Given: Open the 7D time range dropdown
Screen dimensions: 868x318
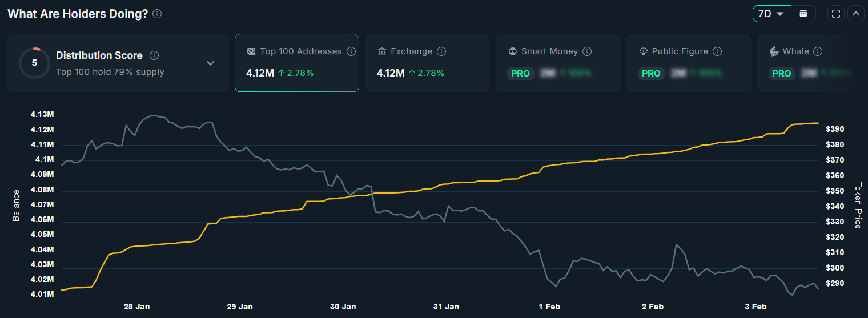Looking at the screenshot, I should coord(771,14).
